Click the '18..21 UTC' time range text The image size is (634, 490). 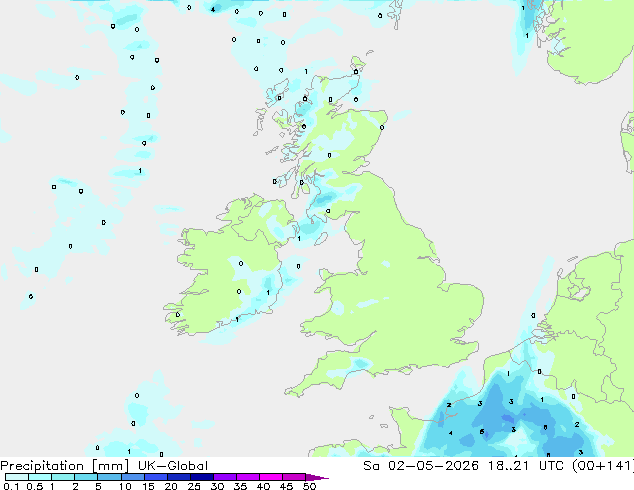[x=528, y=466]
